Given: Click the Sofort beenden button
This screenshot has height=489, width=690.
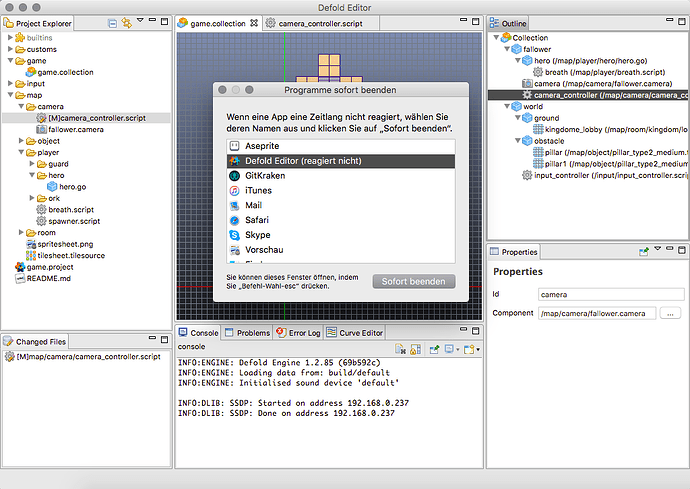Looking at the screenshot, I should pyautogui.click(x=414, y=282).
